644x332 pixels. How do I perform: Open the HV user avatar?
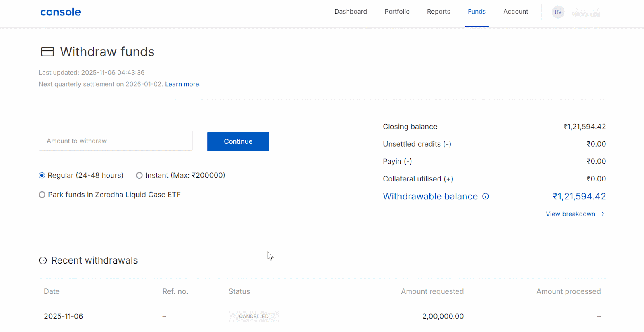pos(558,12)
